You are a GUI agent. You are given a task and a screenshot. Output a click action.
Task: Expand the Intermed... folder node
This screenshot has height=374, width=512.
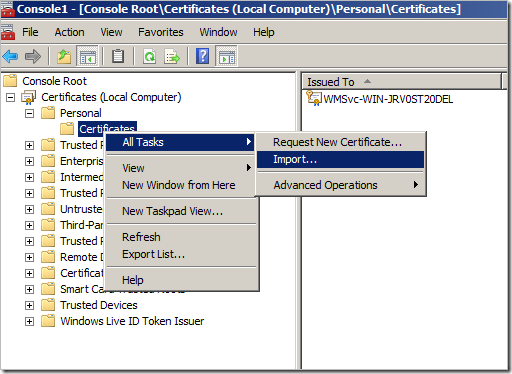coord(29,178)
